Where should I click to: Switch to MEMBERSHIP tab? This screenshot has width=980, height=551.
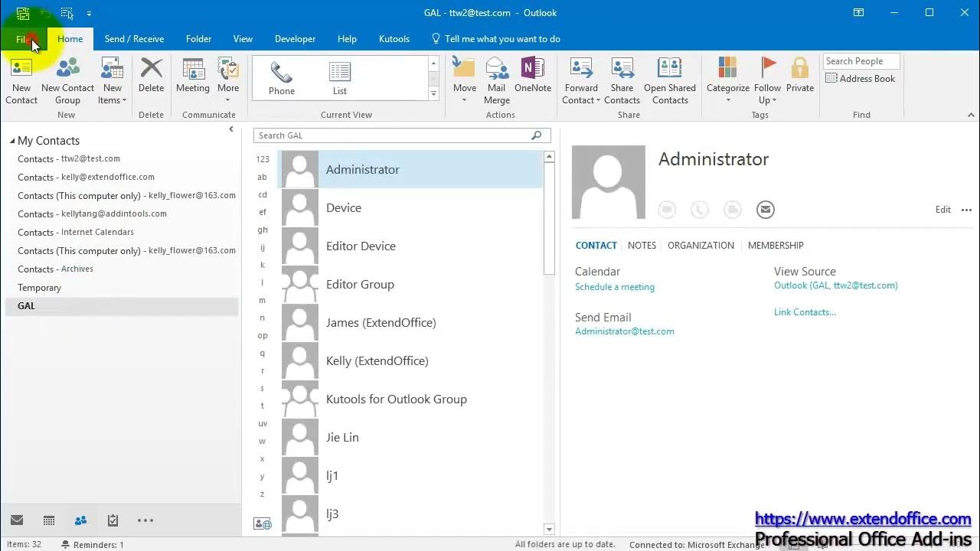point(776,246)
